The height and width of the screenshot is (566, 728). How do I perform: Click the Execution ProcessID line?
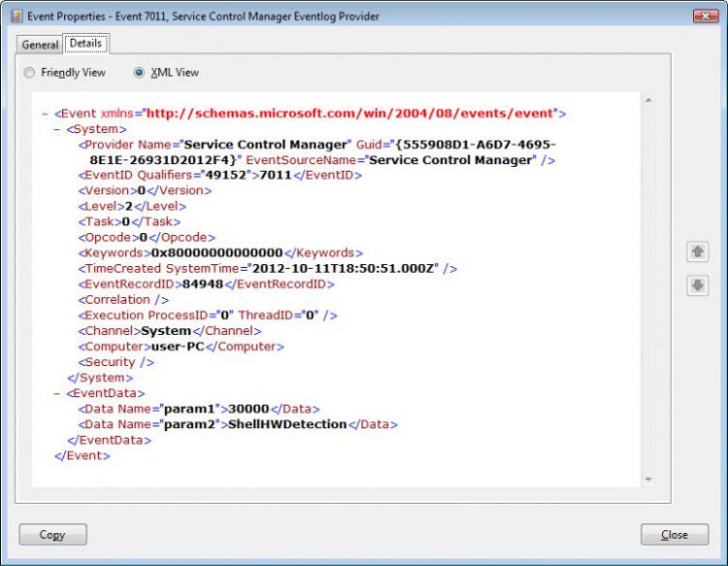click(208, 316)
